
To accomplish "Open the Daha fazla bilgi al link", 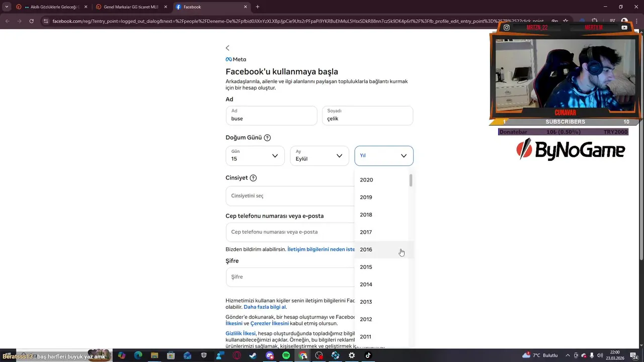I will point(265,307).
